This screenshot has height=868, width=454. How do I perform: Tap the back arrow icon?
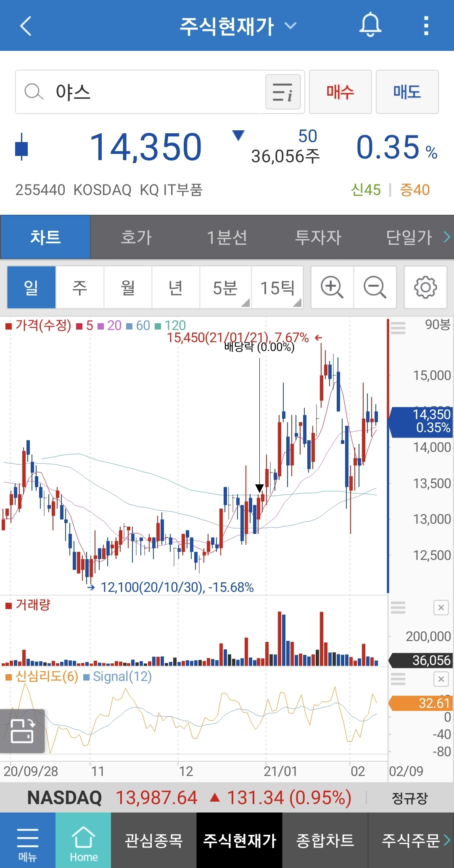click(x=26, y=26)
